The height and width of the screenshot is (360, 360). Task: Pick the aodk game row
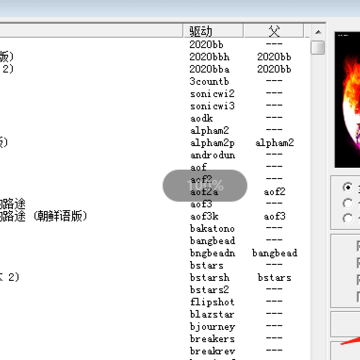201,118
